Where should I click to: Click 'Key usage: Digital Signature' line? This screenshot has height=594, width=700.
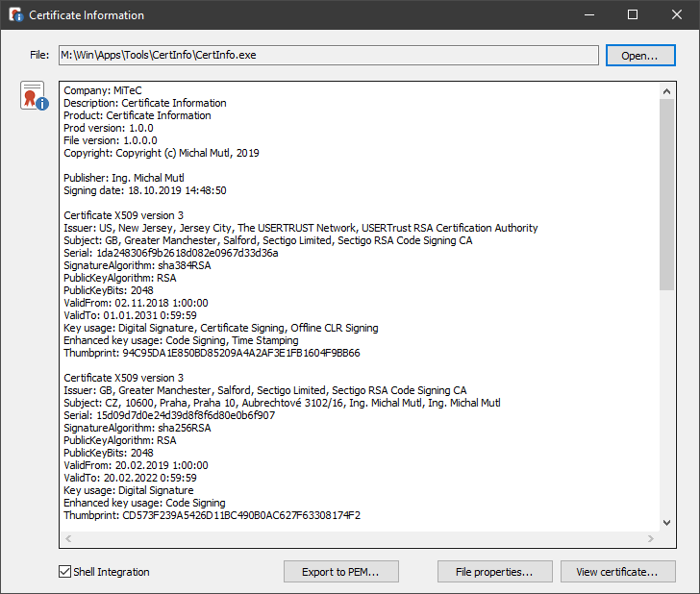[129, 490]
